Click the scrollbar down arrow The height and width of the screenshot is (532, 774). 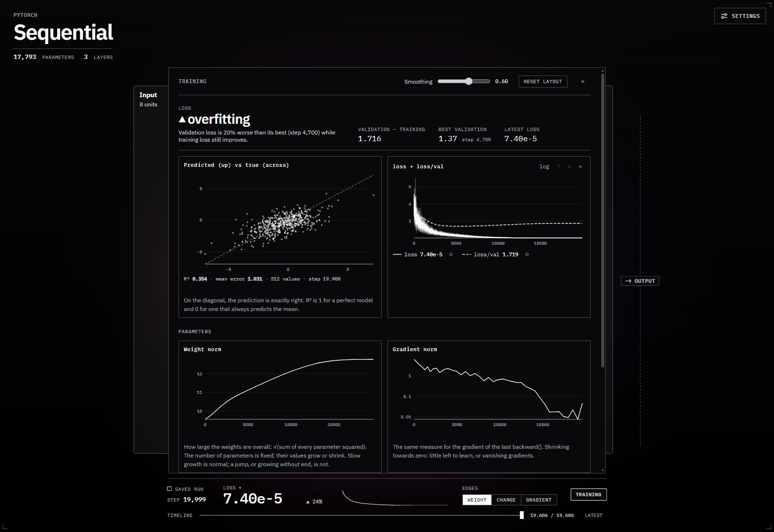pos(603,470)
